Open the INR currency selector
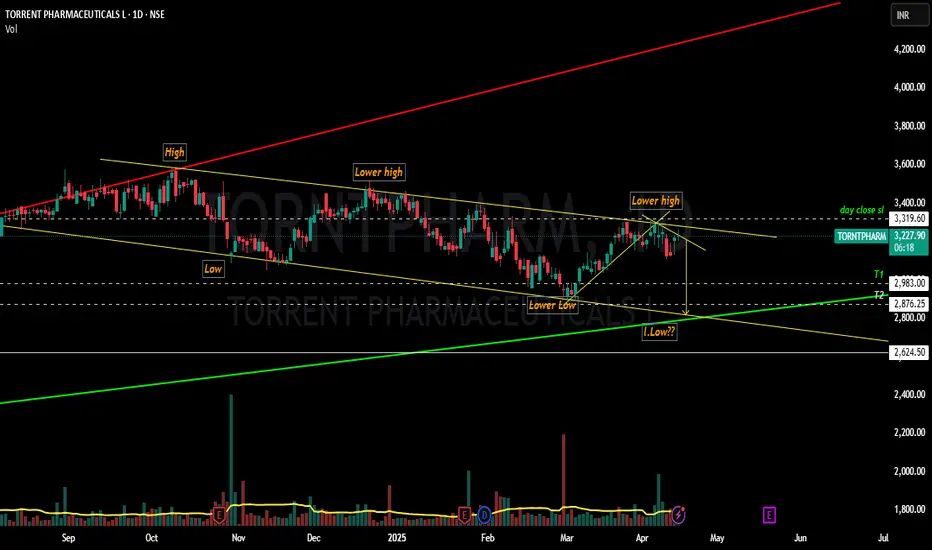This screenshot has width=932, height=550. [909, 15]
